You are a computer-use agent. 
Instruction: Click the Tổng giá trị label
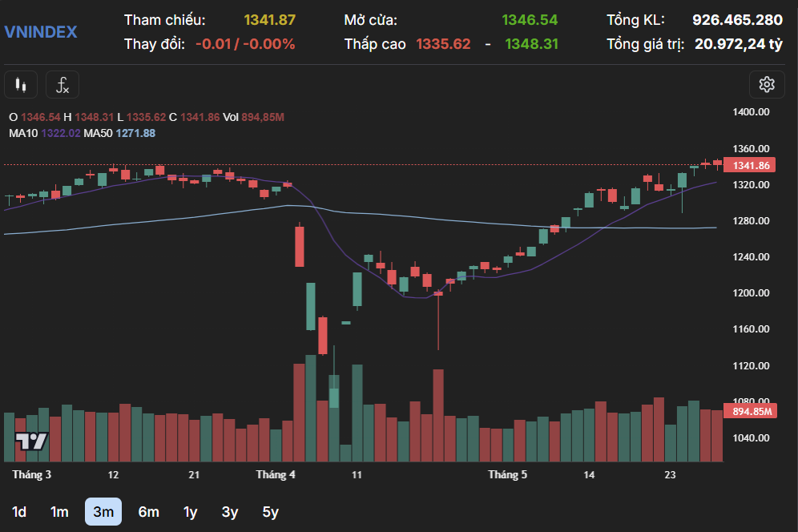click(x=646, y=44)
